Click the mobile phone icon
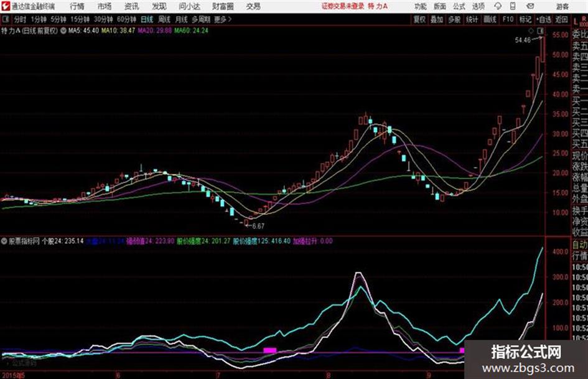This screenshot has width=588, height=379. coord(513,6)
